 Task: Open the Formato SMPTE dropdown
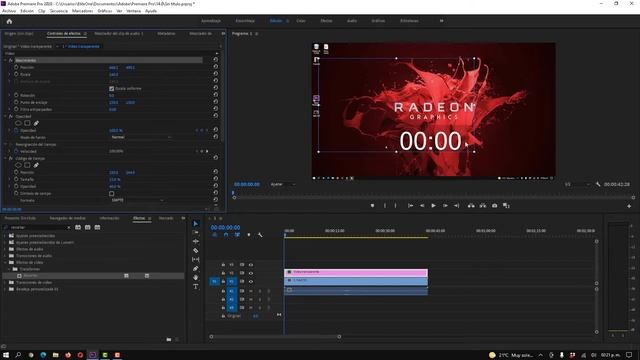(x=137, y=200)
